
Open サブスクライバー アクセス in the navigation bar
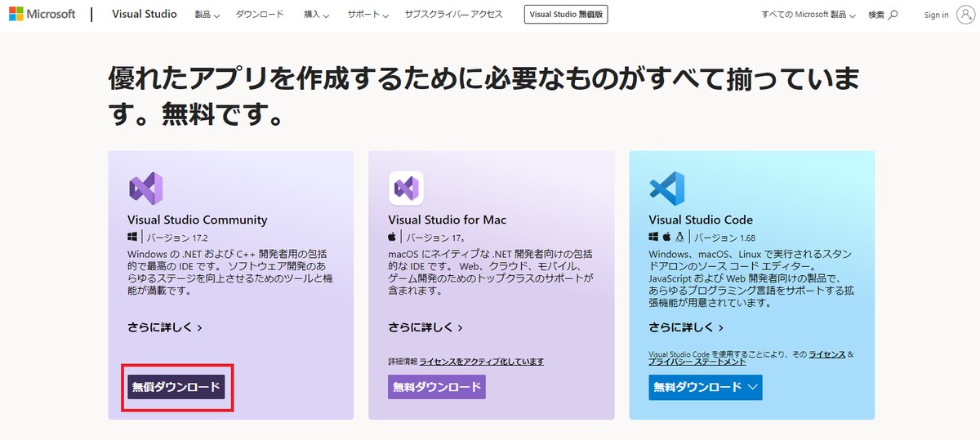tap(453, 15)
